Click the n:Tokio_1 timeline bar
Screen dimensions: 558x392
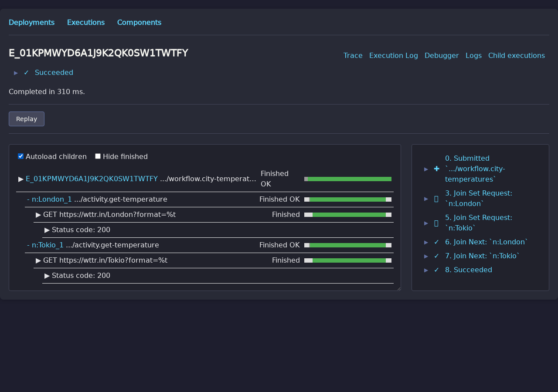pyautogui.click(x=348, y=245)
